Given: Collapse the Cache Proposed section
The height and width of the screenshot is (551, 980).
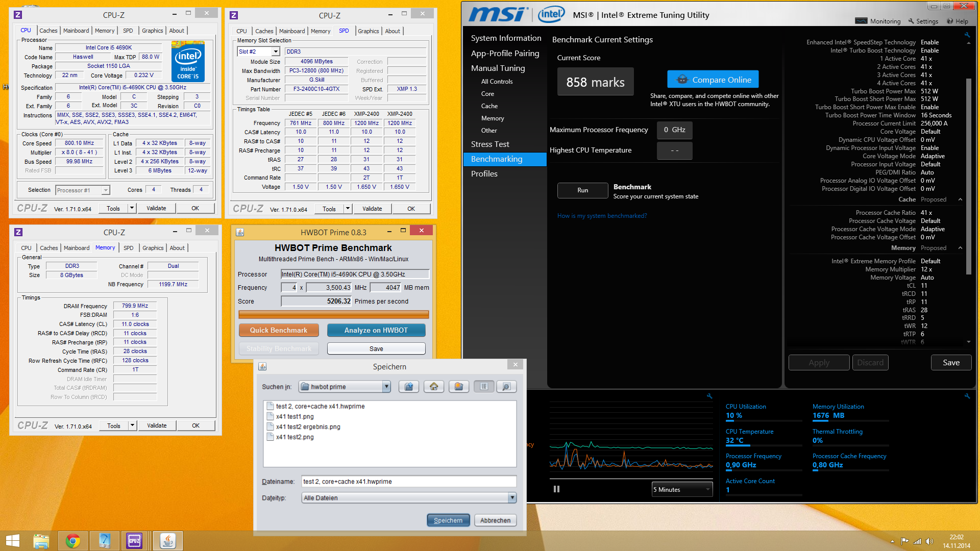Looking at the screenshot, I should [960, 199].
